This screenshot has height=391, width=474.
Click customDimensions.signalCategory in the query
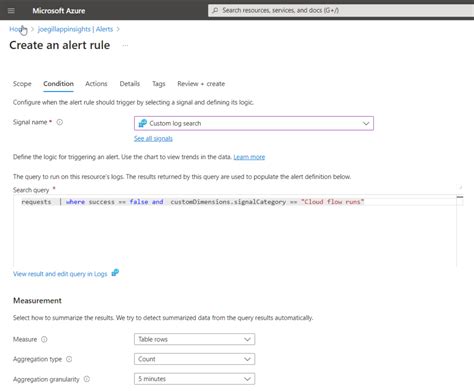[x=228, y=202]
